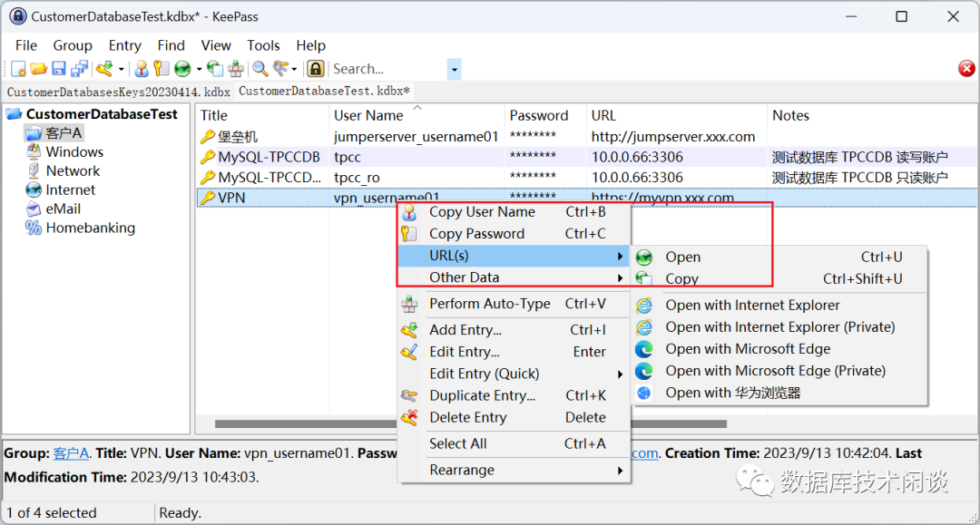Click the Add Entry key toolbar icon

coord(104,69)
